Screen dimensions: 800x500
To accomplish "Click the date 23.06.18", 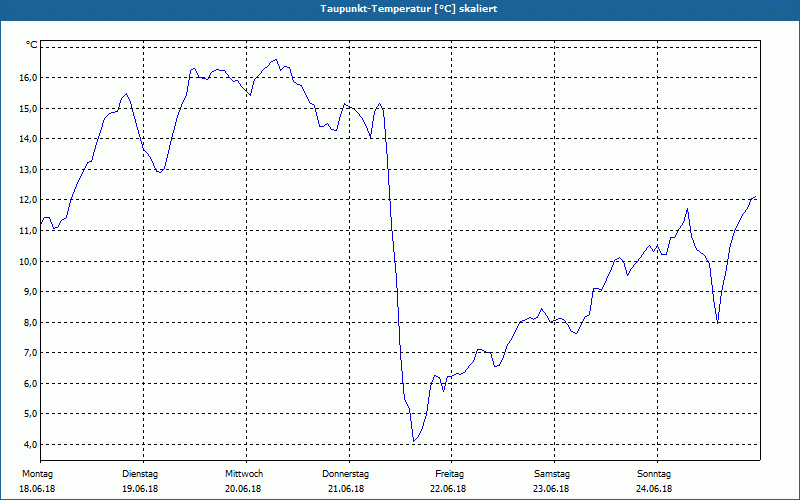I will (551, 489).
